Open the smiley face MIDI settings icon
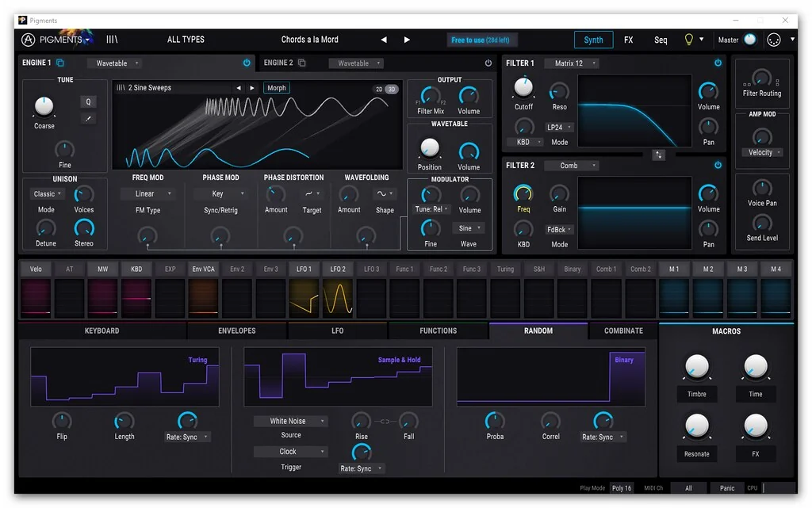This screenshot has height=508, width=812. (x=774, y=40)
